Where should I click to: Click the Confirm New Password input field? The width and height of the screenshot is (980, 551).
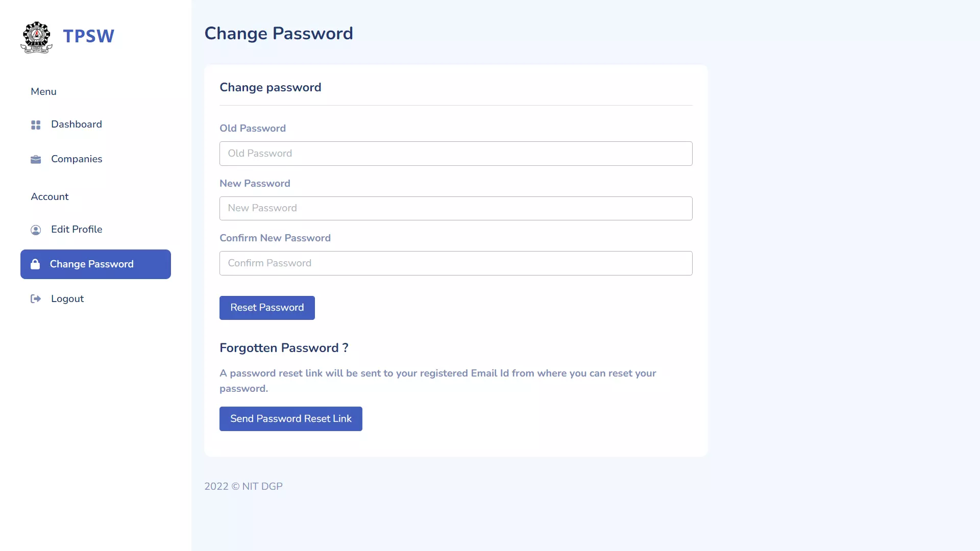(x=456, y=262)
